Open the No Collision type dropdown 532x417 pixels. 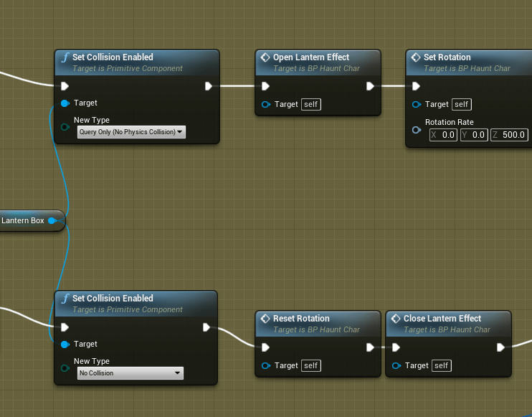130,373
